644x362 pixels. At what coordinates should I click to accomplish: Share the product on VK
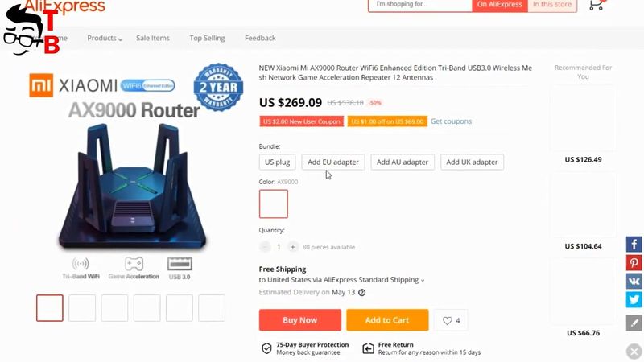[634, 281]
